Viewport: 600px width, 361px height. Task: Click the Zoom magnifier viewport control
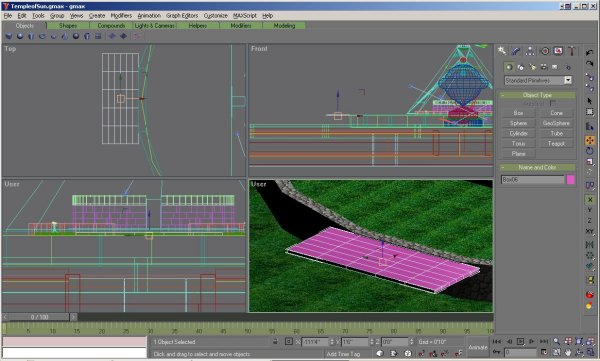pyautogui.click(x=557, y=341)
